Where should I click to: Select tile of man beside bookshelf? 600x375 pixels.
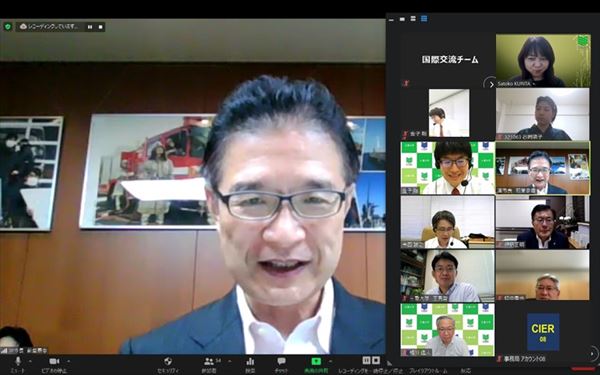448,276
